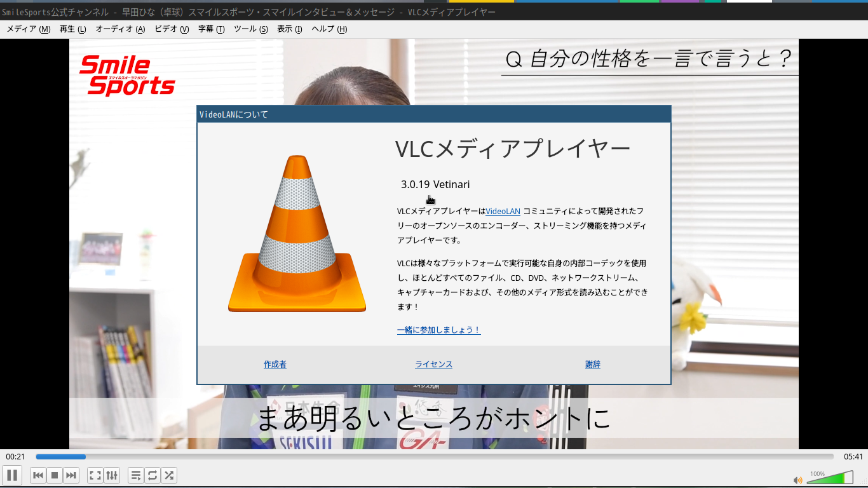Toggle fullscreen video mode
Image resolution: width=868 pixels, height=488 pixels.
pos(95,475)
